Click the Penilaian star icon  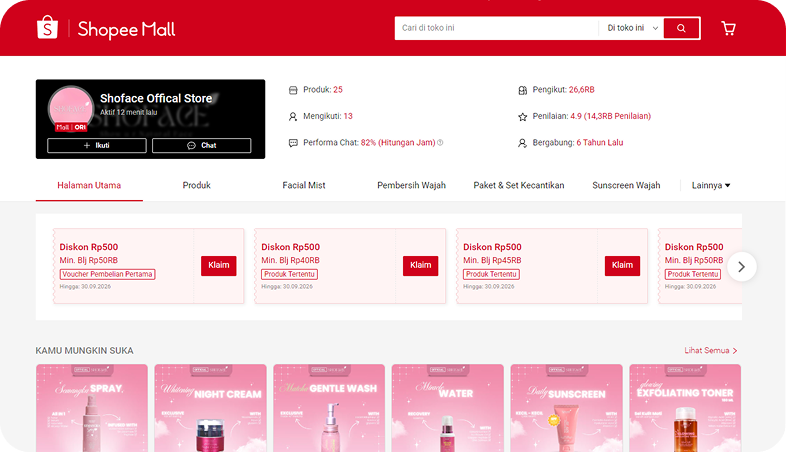click(522, 117)
